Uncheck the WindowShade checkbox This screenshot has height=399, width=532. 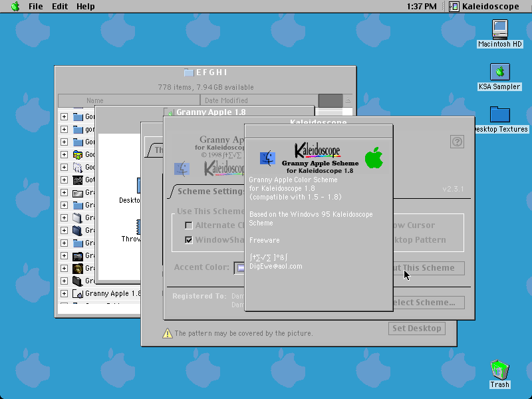tap(189, 240)
